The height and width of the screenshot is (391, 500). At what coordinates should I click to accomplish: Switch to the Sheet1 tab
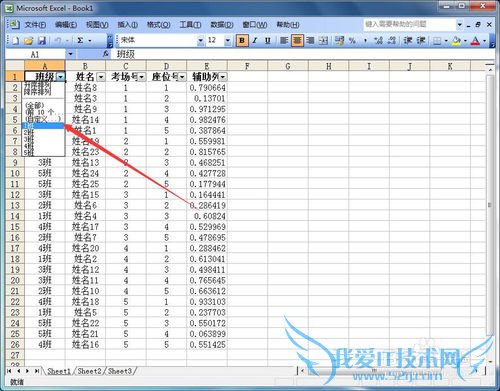pyautogui.click(x=59, y=371)
